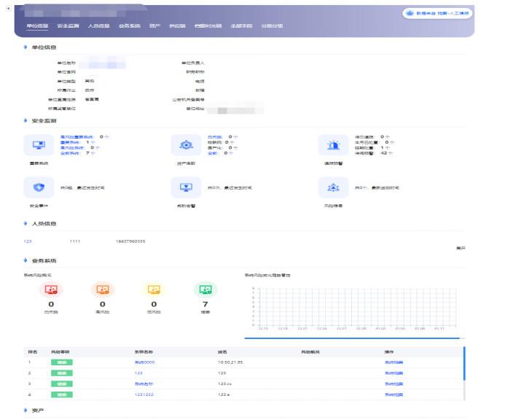This screenshot has height=420, width=505.
Task: Click the orange 高风险 system icon
Action: point(102,290)
